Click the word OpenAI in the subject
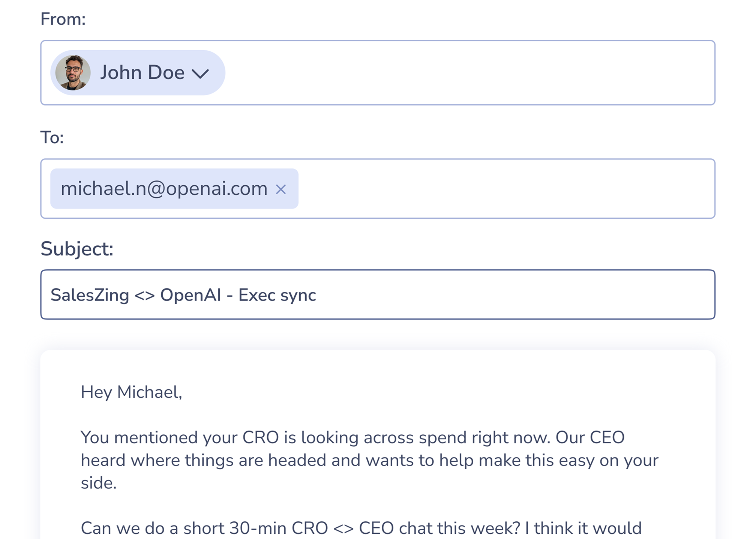Screen dimensions: 756x539 click(x=190, y=295)
